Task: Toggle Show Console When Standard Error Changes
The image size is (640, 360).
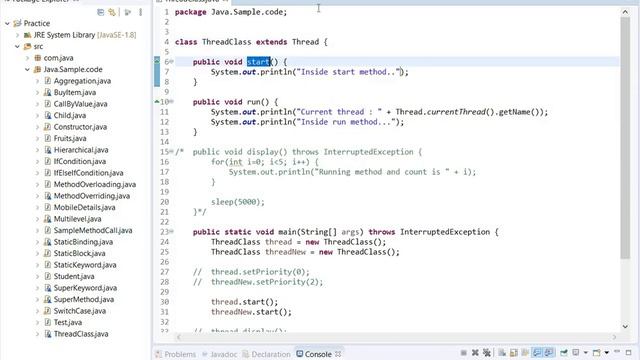Action: click(x=549, y=353)
